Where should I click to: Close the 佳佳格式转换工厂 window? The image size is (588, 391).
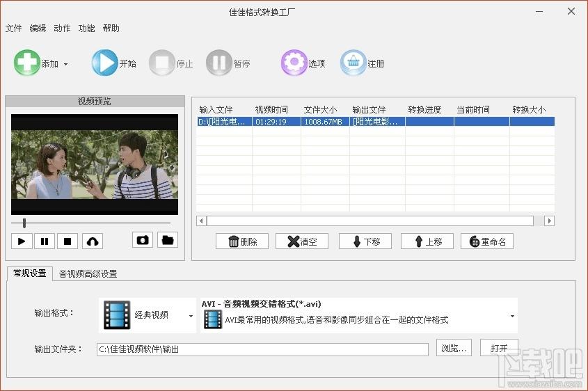coord(571,11)
